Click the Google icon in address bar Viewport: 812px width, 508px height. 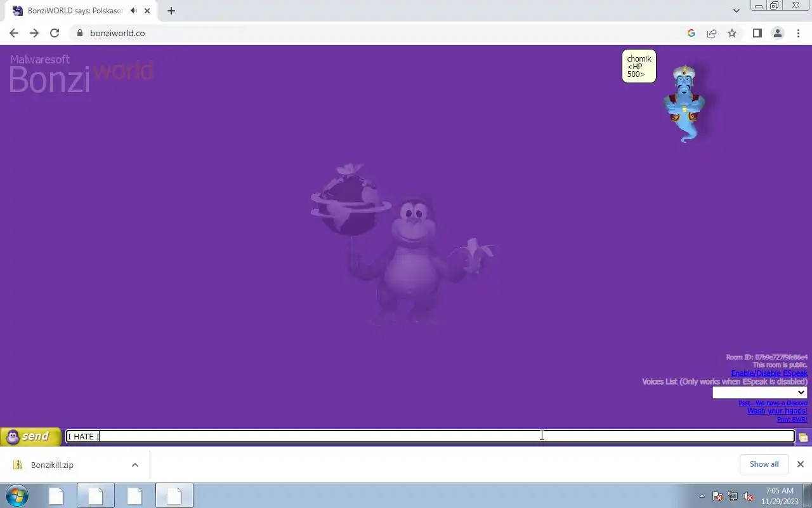pyautogui.click(x=691, y=33)
